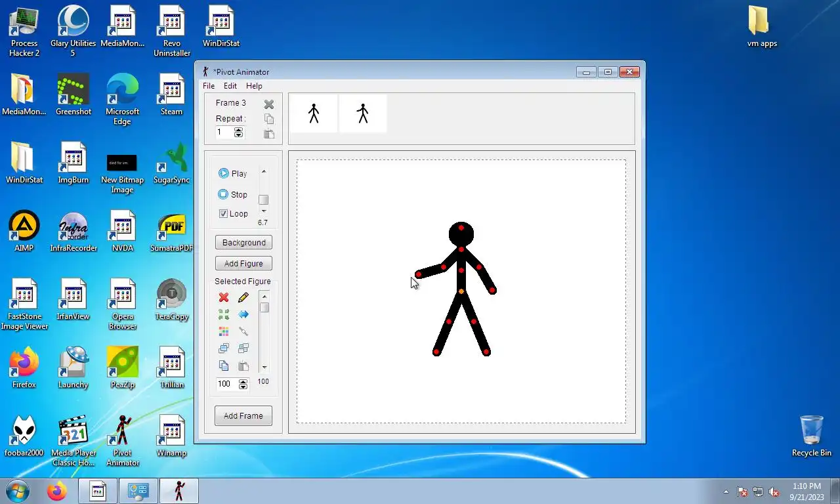Show hidden system tray icons arrow
The image size is (840, 504).
point(726,492)
